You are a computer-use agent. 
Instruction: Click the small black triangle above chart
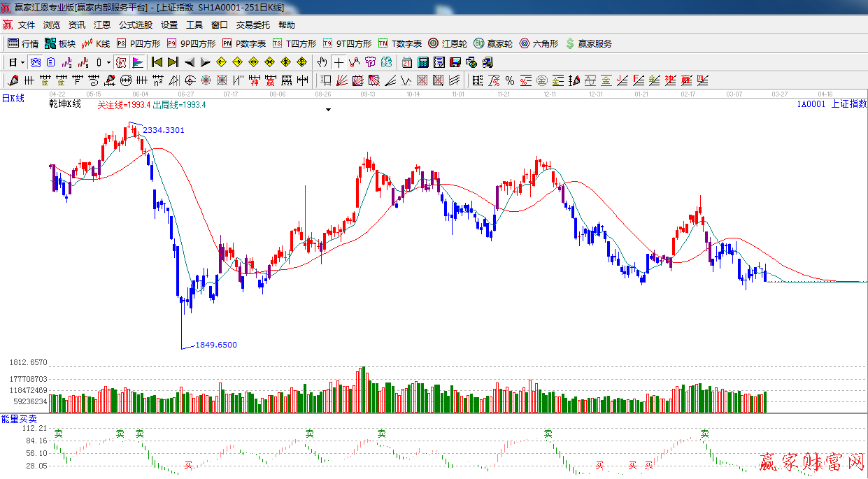[x=327, y=110]
